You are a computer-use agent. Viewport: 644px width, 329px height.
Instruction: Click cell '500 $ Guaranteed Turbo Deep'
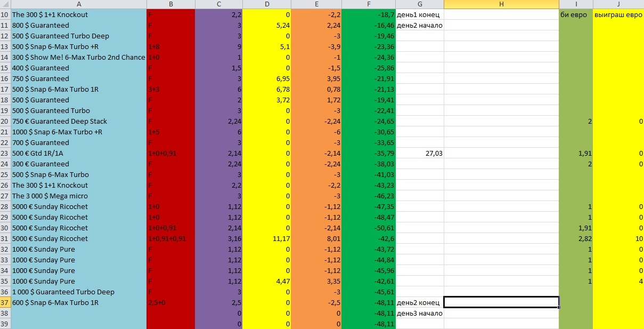tap(79, 36)
